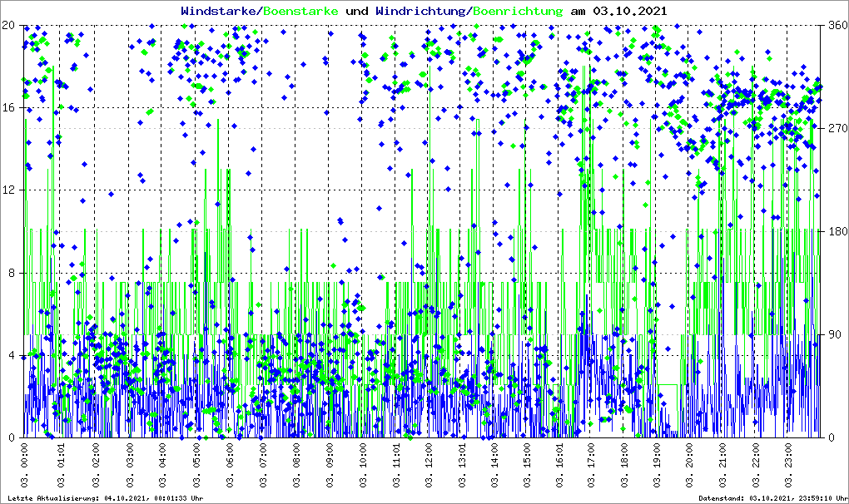
Task: Click the time label '03. 06:00'
Action: (x=230, y=466)
